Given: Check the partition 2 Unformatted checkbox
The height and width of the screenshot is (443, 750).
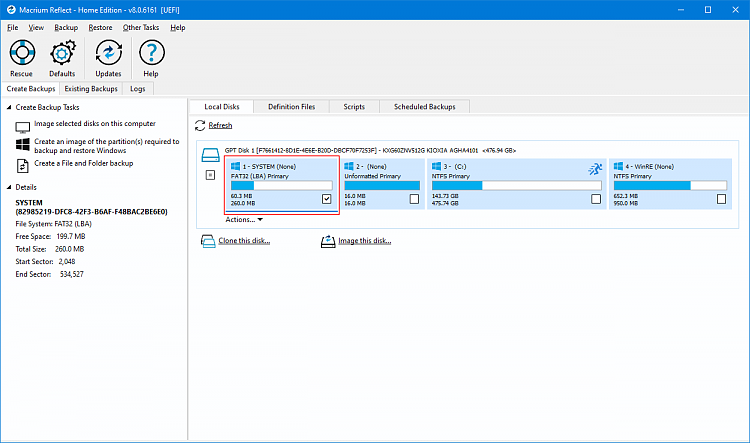Looking at the screenshot, I should click(x=414, y=199).
